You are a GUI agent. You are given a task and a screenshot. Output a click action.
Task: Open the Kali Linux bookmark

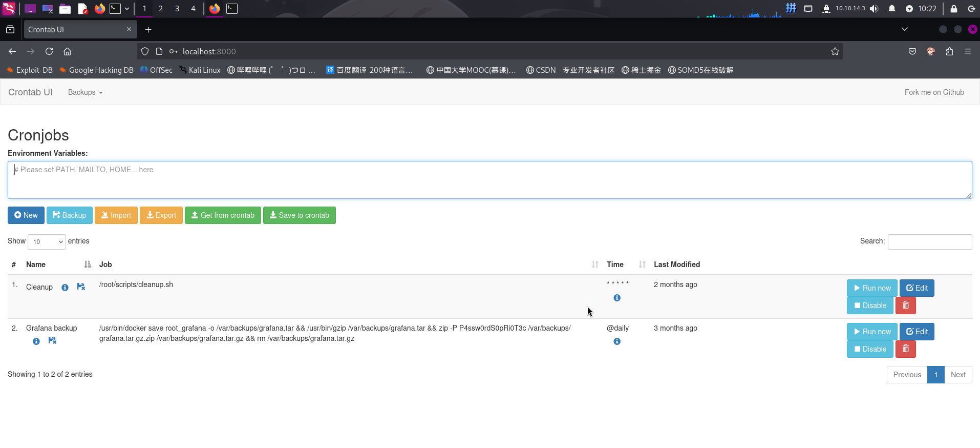[200, 70]
